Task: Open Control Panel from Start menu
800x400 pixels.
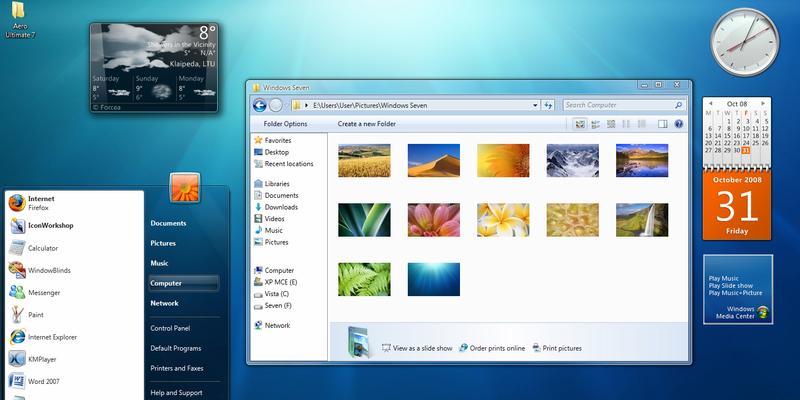Action: click(x=170, y=329)
